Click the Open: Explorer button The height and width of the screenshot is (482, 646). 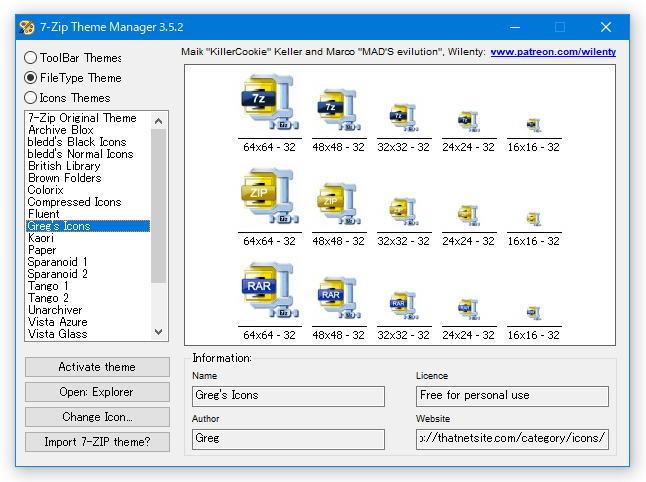pyautogui.click(x=97, y=392)
